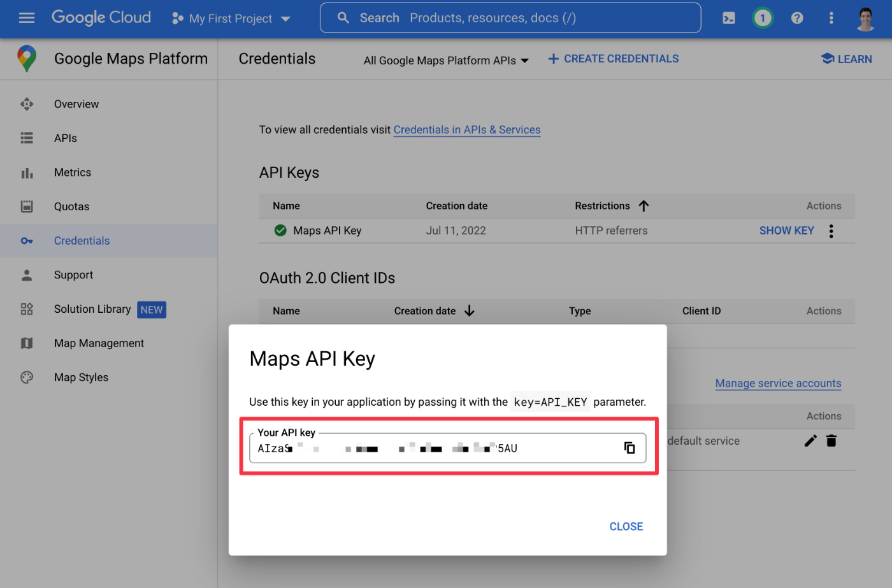Click the green check status icon
The height and width of the screenshot is (588, 892).
pyautogui.click(x=280, y=231)
